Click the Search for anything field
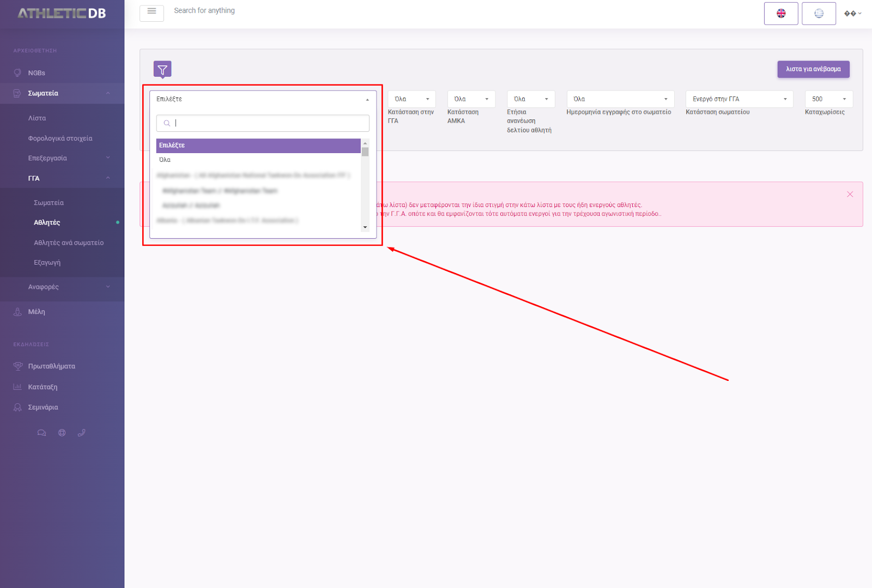The width and height of the screenshot is (872, 588). pos(204,11)
